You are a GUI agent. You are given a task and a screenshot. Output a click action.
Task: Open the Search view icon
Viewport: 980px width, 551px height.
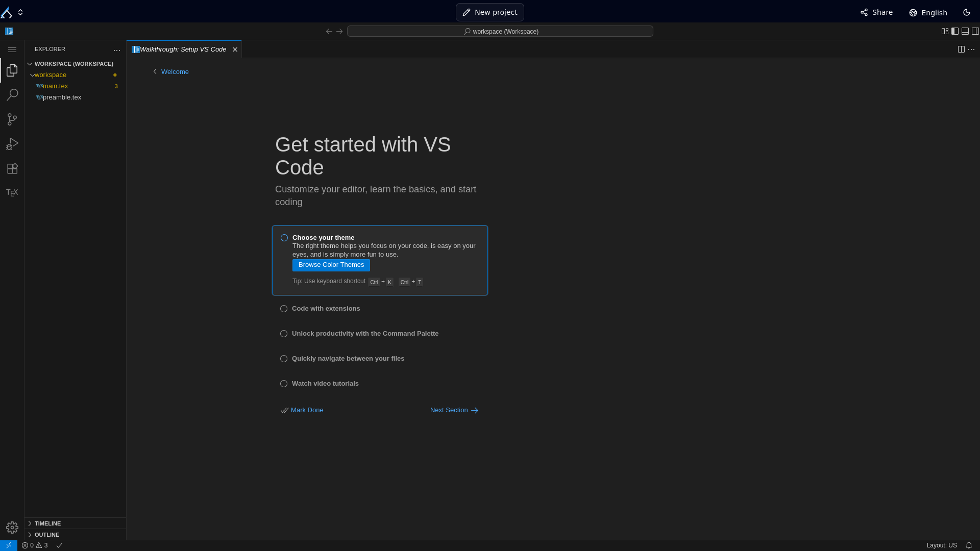tap(12, 95)
